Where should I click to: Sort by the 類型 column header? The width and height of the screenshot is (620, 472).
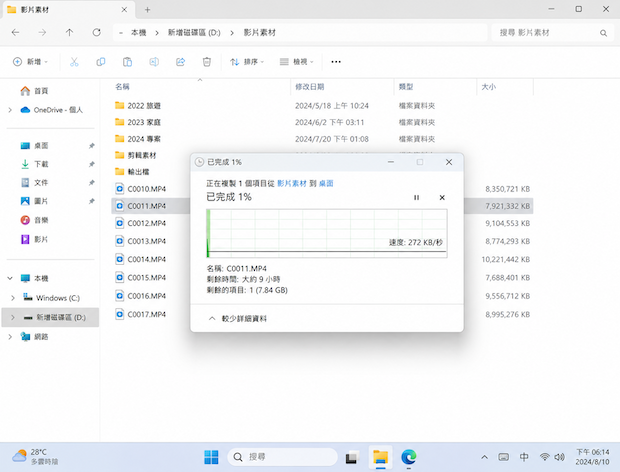pyautogui.click(x=406, y=87)
